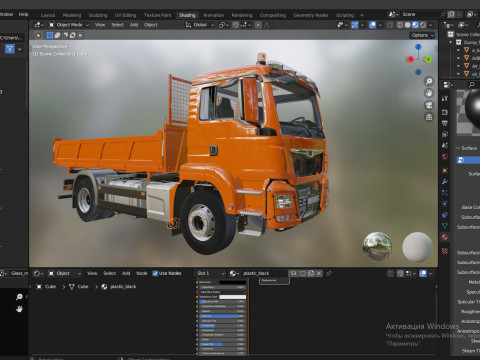
Task: Open object type visibility popover
Action: [x=342, y=25]
